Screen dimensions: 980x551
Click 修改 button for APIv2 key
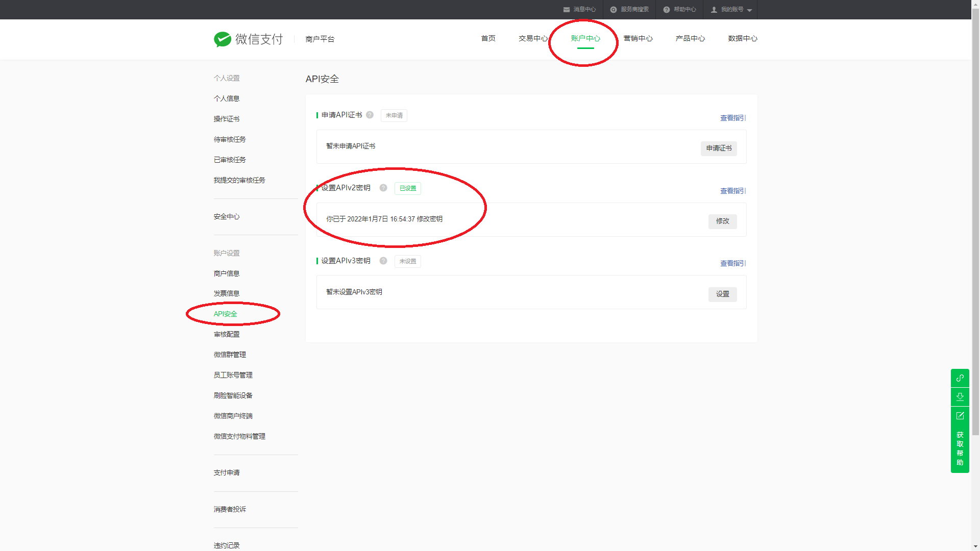pos(723,221)
